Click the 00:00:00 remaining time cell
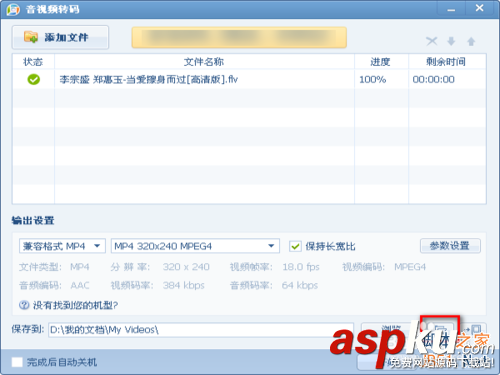The image size is (500, 375). point(447,79)
